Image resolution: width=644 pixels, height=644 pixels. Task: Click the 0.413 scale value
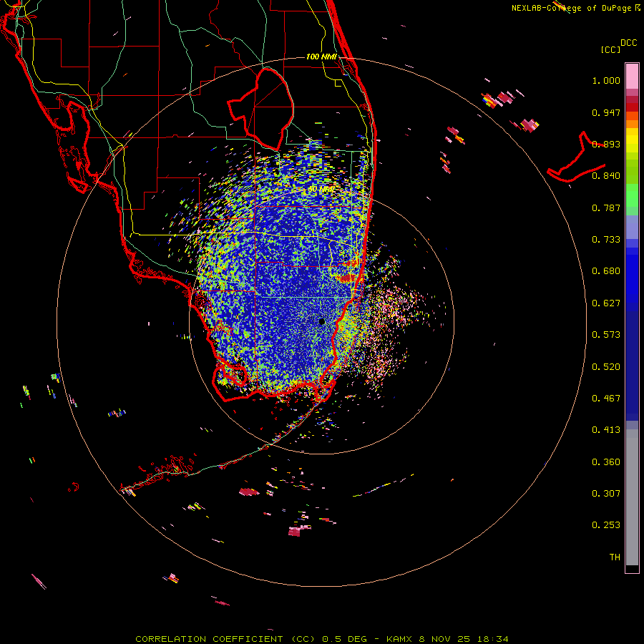point(606,430)
